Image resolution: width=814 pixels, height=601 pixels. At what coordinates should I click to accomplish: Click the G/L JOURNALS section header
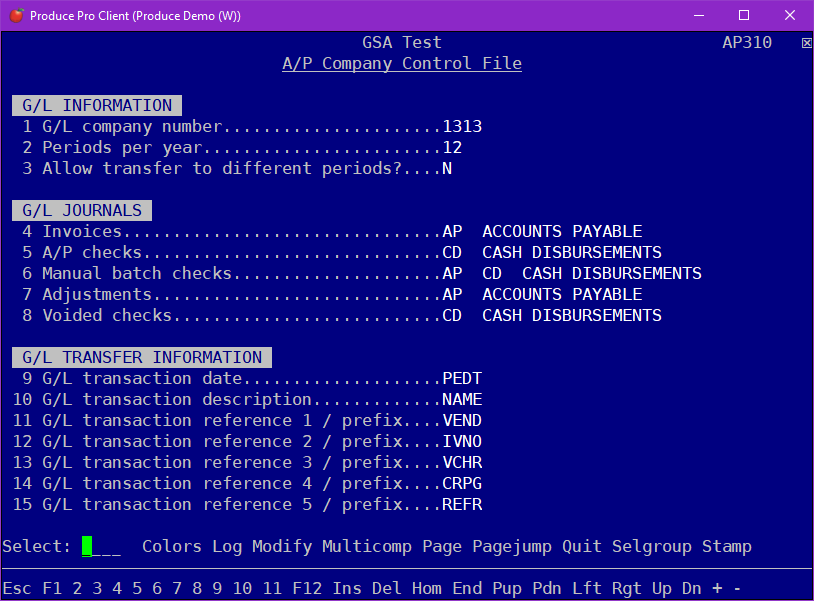[82, 210]
